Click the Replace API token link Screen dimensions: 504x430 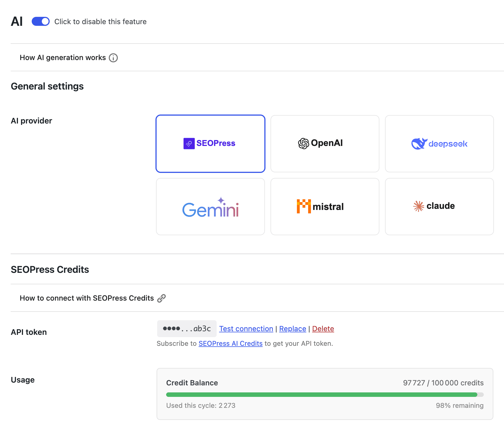pos(293,329)
